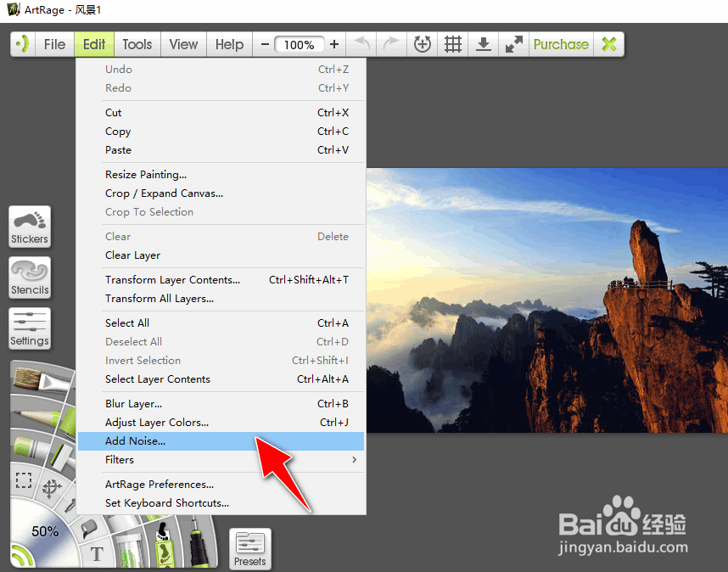Click the undo arrow in toolbar
728x572 pixels.
pyautogui.click(x=362, y=44)
